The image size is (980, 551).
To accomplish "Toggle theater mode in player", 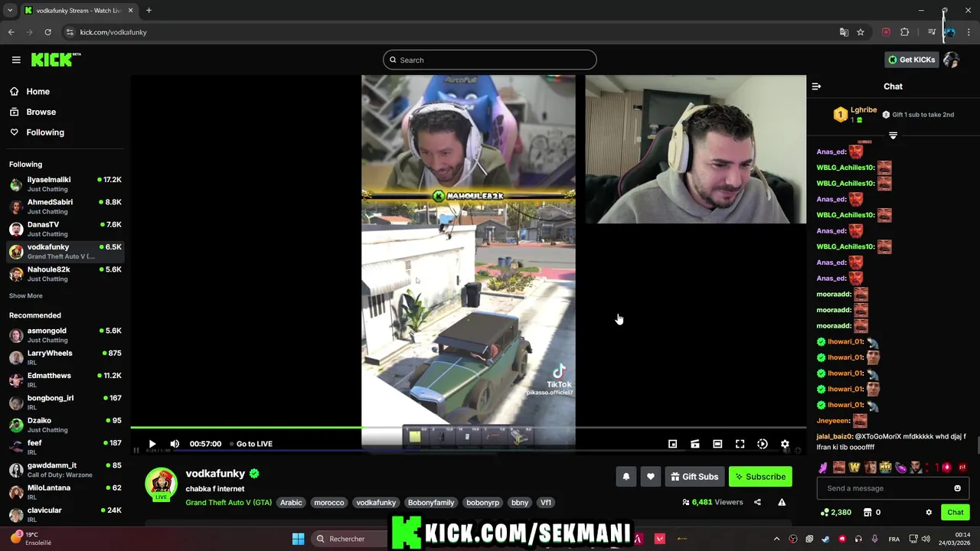I will coord(717,444).
